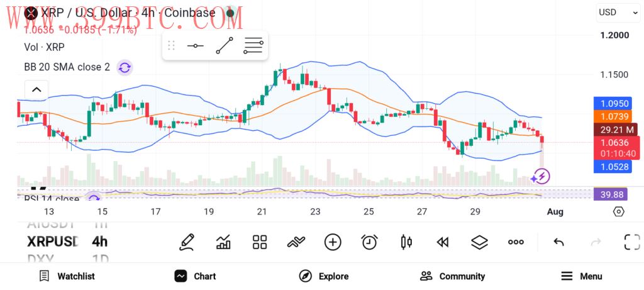Switch to the Explore tab
This screenshot has width=644, height=290.
(324, 276)
